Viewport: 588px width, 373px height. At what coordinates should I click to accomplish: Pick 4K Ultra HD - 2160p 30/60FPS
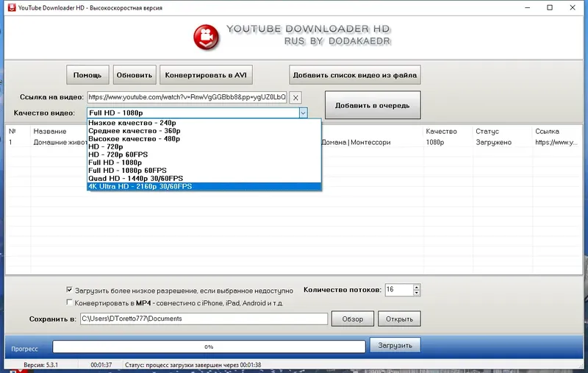point(204,186)
